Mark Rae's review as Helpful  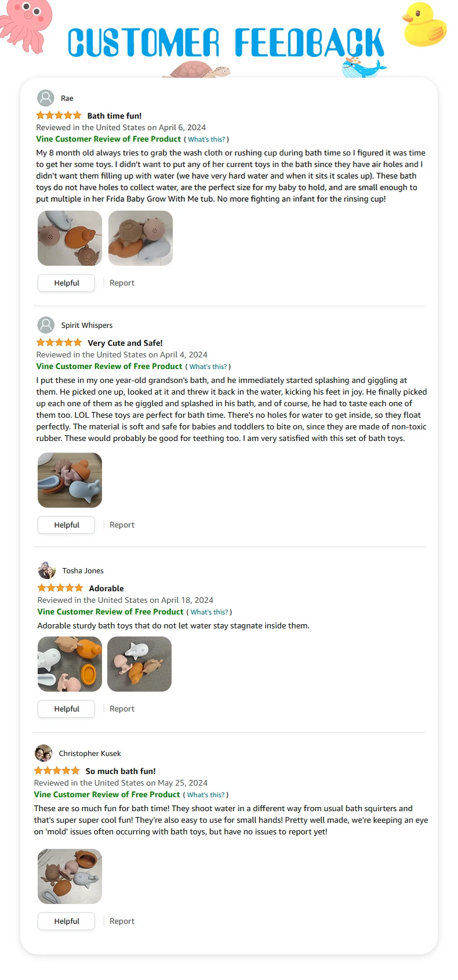(66, 283)
